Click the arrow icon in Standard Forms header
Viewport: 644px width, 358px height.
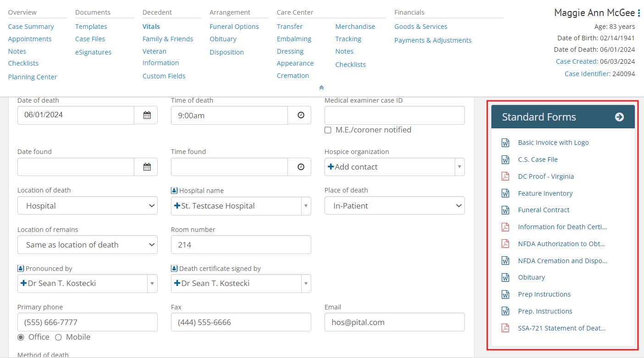[x=620, y=117]
